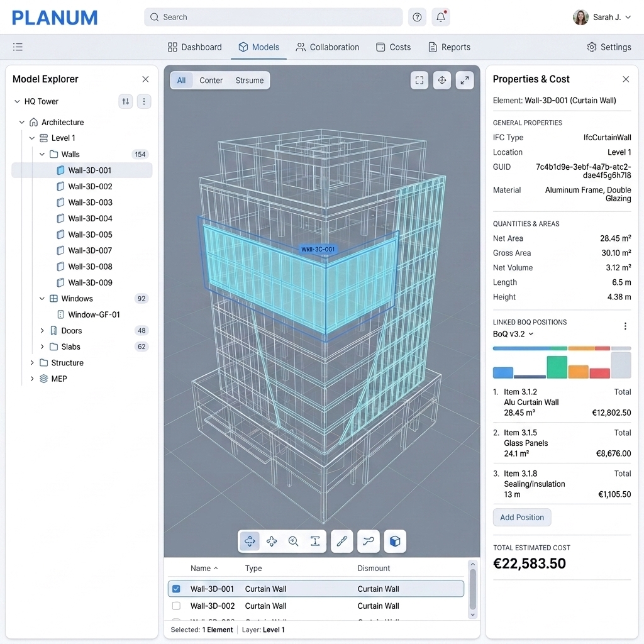The image size is (644, 644).
Task: Expand the Structure folder chevron
Action: point(31,363)
